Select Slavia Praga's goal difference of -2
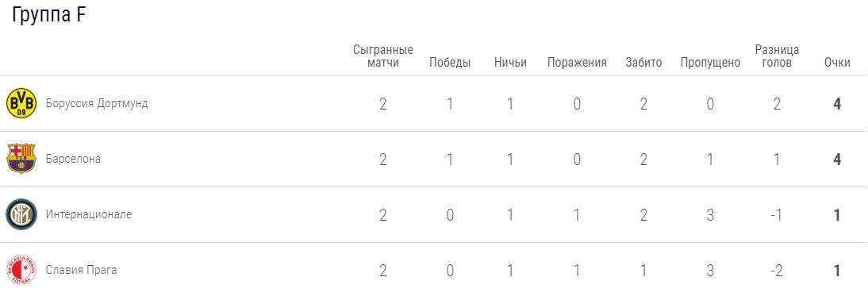The image size is (868, 304). [x=776, y=271]
